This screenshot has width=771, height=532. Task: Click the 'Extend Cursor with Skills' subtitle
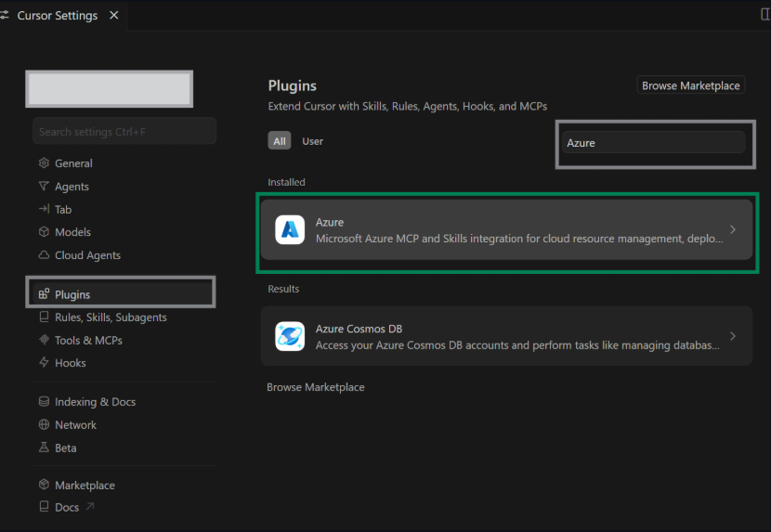408,106
